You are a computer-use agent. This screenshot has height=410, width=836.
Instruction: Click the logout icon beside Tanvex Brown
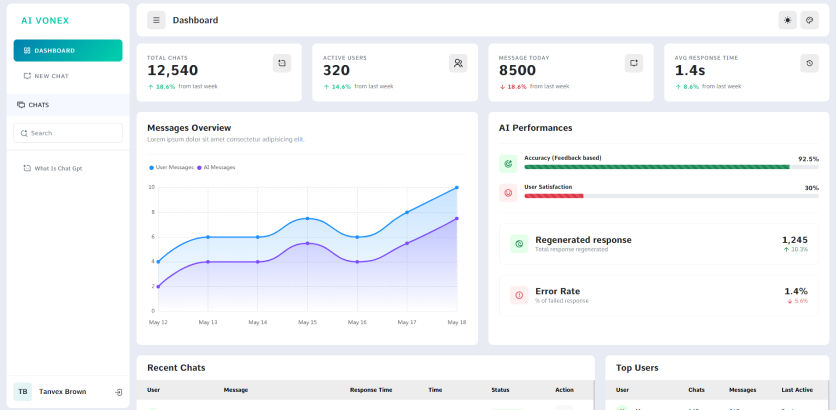118,392
